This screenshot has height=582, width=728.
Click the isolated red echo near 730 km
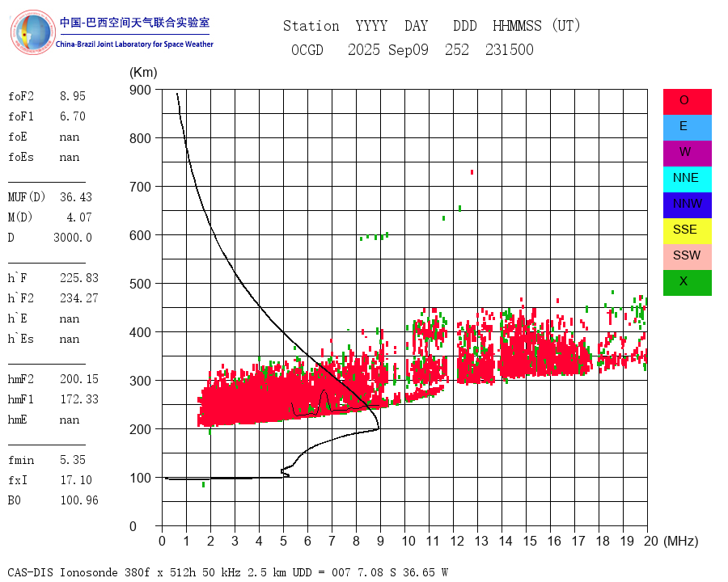click(472, 172)
